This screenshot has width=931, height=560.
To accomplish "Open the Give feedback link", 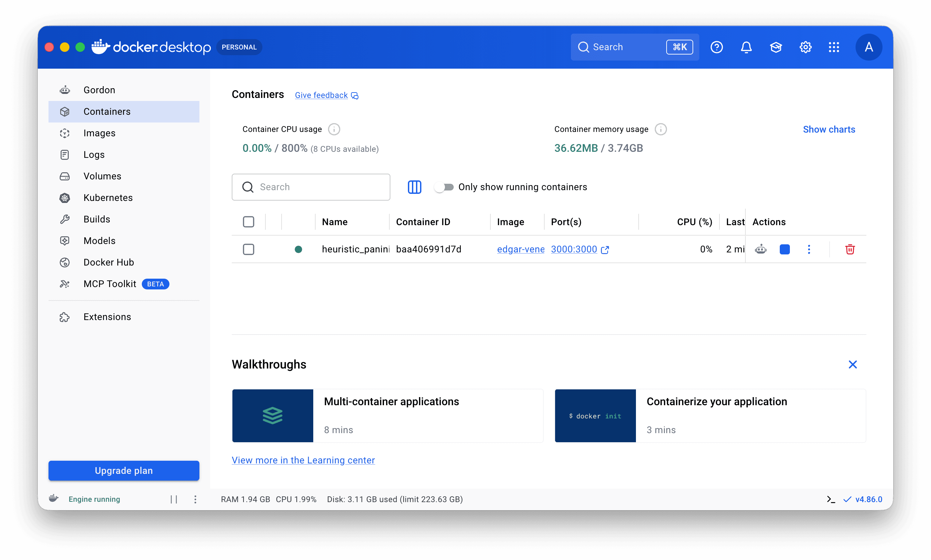I will click(326, 96).
